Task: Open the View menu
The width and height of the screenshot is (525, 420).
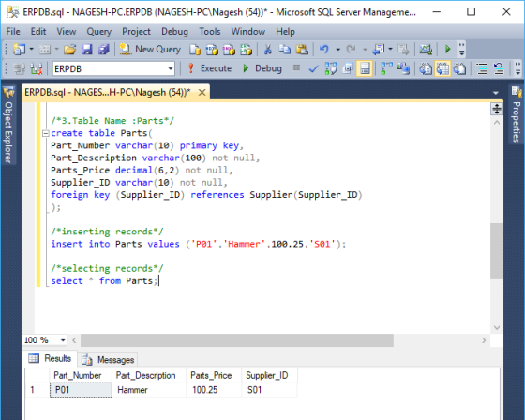Action: [66, 31]
